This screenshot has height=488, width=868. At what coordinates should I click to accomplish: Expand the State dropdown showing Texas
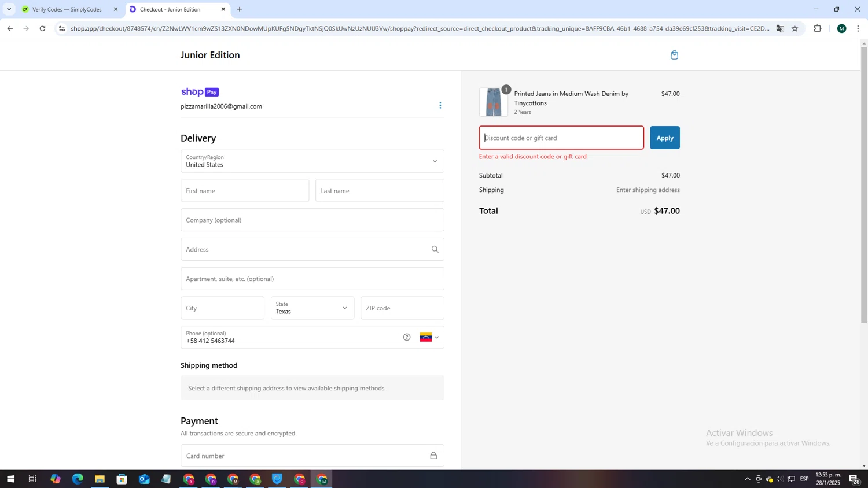(x=312, y=308)
